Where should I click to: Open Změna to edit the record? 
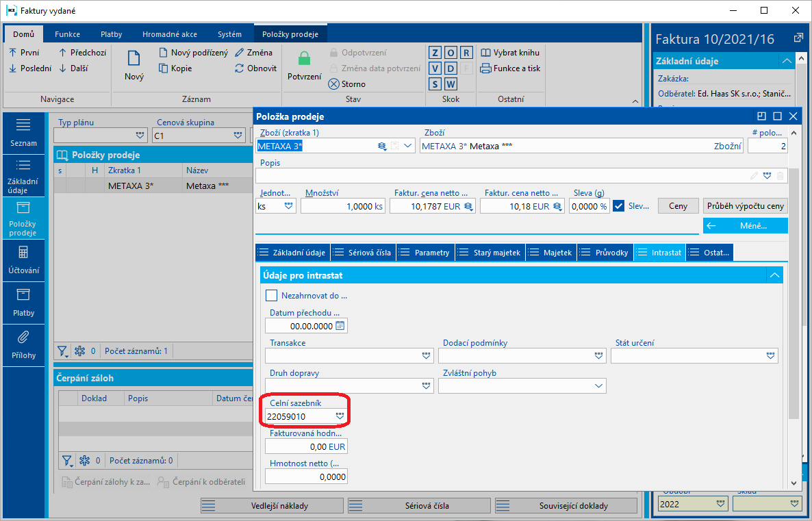tap(253, 52)
